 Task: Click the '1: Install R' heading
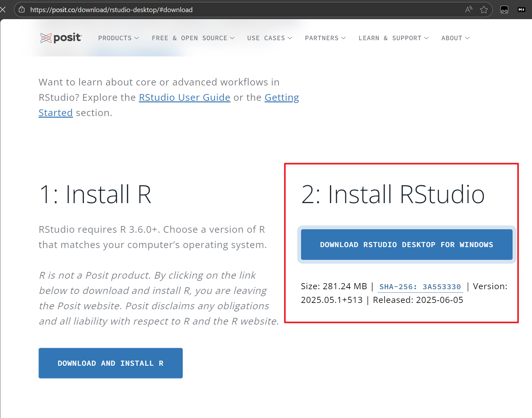coord(95,194)
